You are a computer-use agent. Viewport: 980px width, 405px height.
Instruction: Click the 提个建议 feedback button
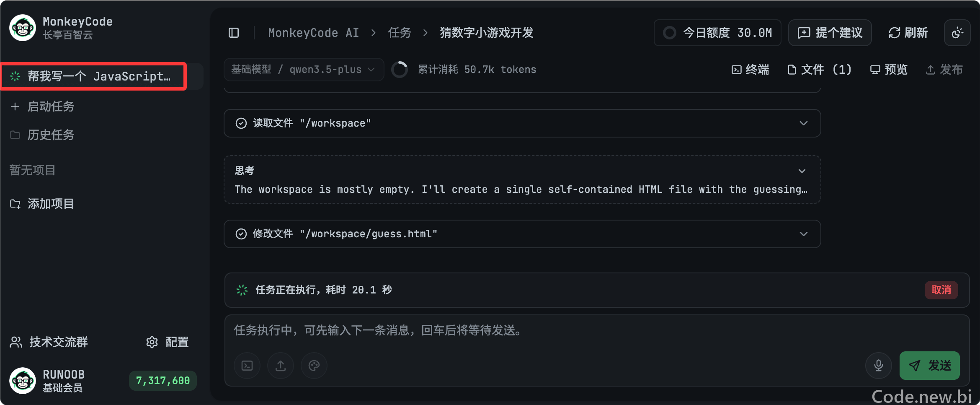tap(830, 33)
